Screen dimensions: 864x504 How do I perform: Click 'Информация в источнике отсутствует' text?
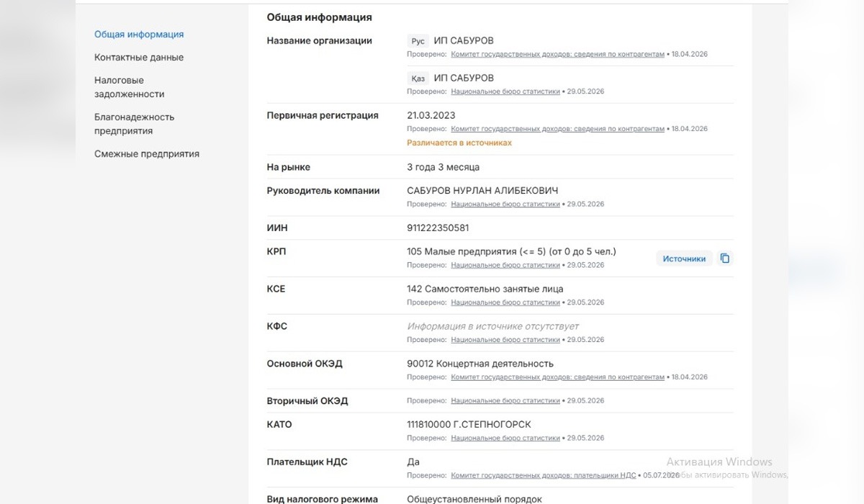click(x=493, y=326)
